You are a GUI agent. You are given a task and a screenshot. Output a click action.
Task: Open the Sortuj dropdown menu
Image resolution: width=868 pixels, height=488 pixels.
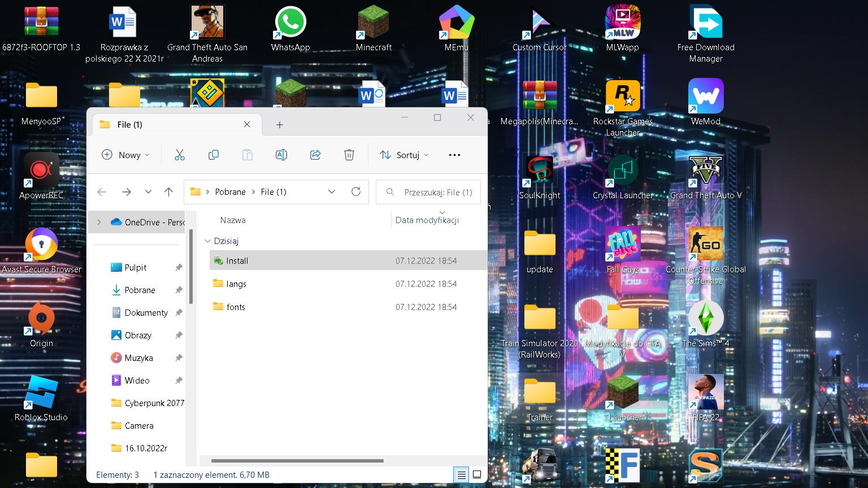point(404,155)
